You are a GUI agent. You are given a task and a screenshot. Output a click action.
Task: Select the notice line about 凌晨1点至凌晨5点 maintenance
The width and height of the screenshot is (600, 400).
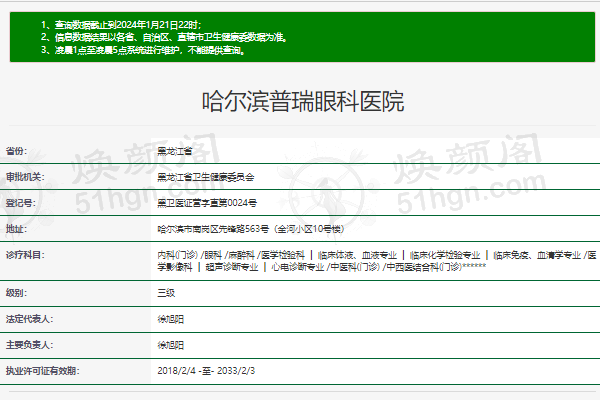pyautogui.click(x=143, y=50)
